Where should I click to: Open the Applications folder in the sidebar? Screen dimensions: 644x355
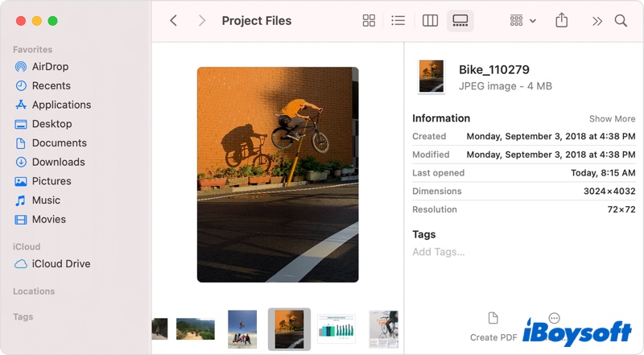click(x=61, y=105)
